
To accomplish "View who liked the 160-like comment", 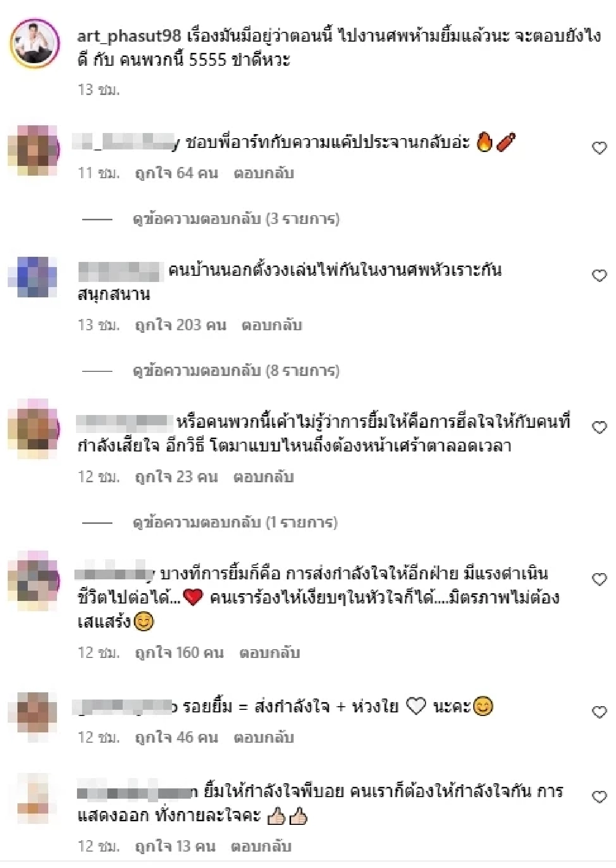I will click(179, 653).
